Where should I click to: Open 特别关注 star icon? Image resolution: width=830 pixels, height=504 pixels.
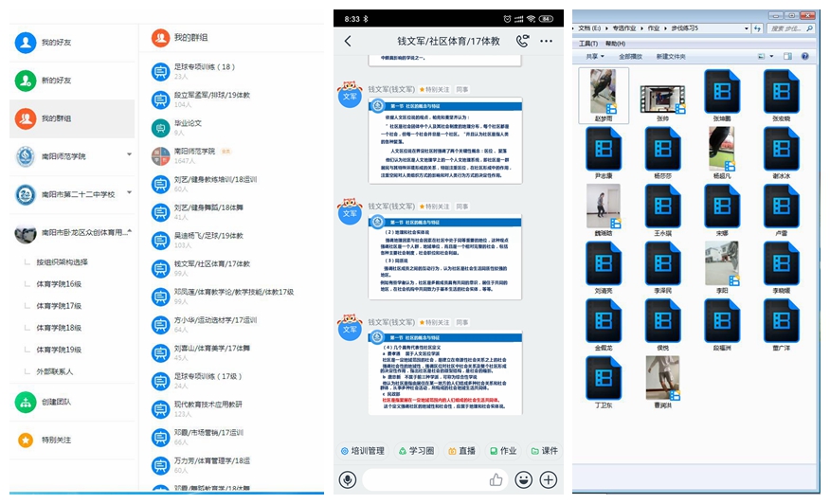[x=26, y=440]
